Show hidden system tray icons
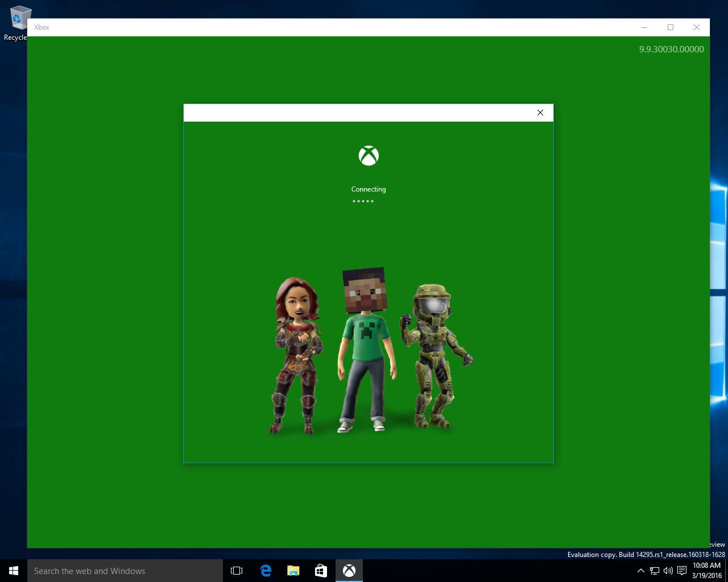This screenshot has height=582, width=728. click(x=641, y=571)
